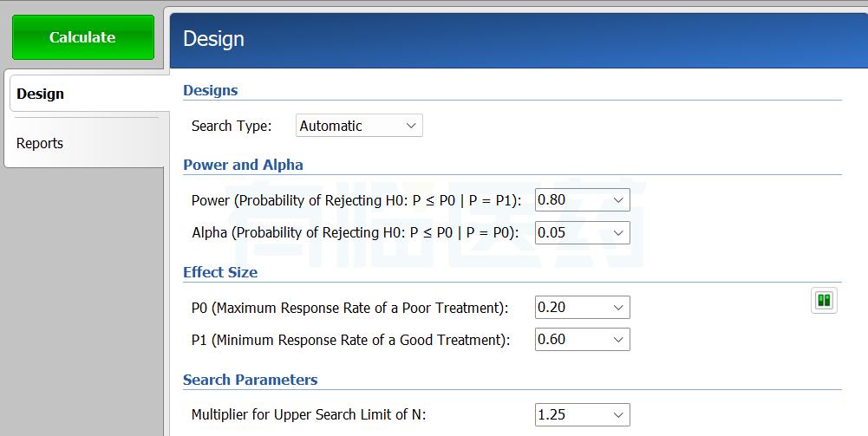This screenshot has width=868, height=436.
Task: Click the P1 value field showing 0.60
Action: 571,339
